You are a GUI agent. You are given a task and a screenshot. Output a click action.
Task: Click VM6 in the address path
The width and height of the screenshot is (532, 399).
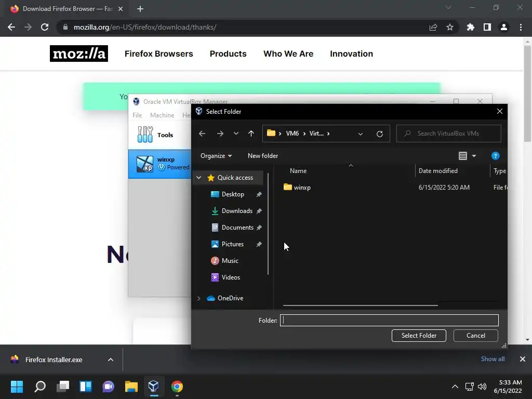292,134
